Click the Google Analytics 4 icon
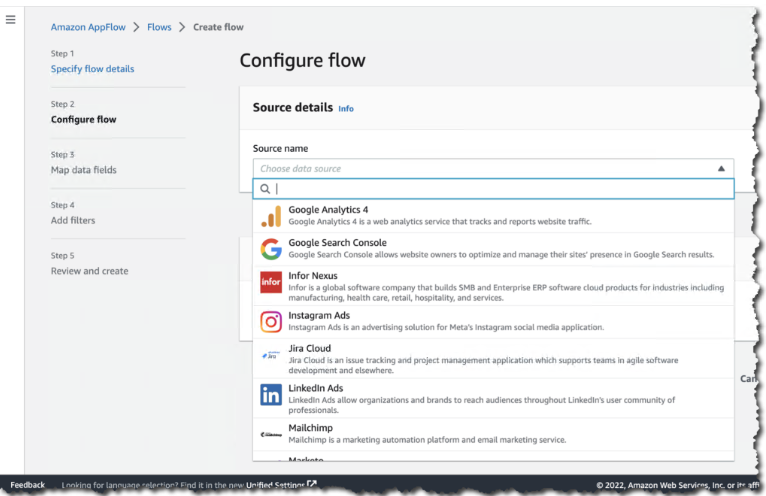This screenshot has width=766, height=496. click(x=270, y=216)
